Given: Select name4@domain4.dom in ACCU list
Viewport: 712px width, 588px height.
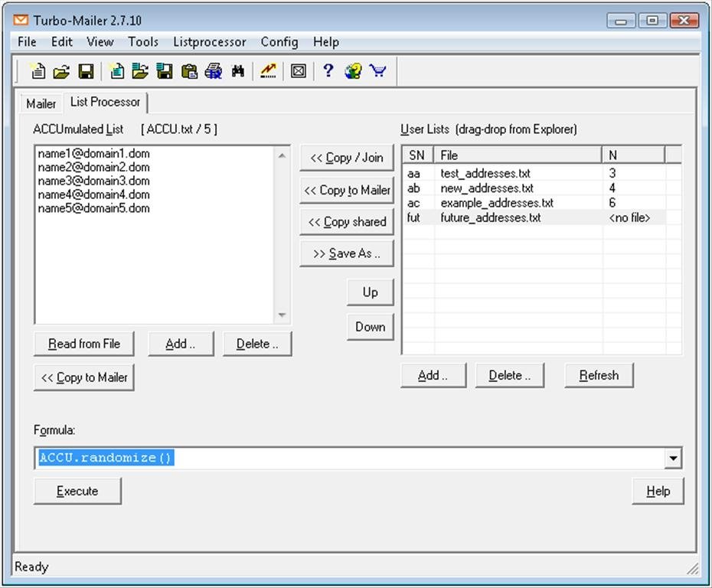Looking at the screenshot, I should coord(93,194).
